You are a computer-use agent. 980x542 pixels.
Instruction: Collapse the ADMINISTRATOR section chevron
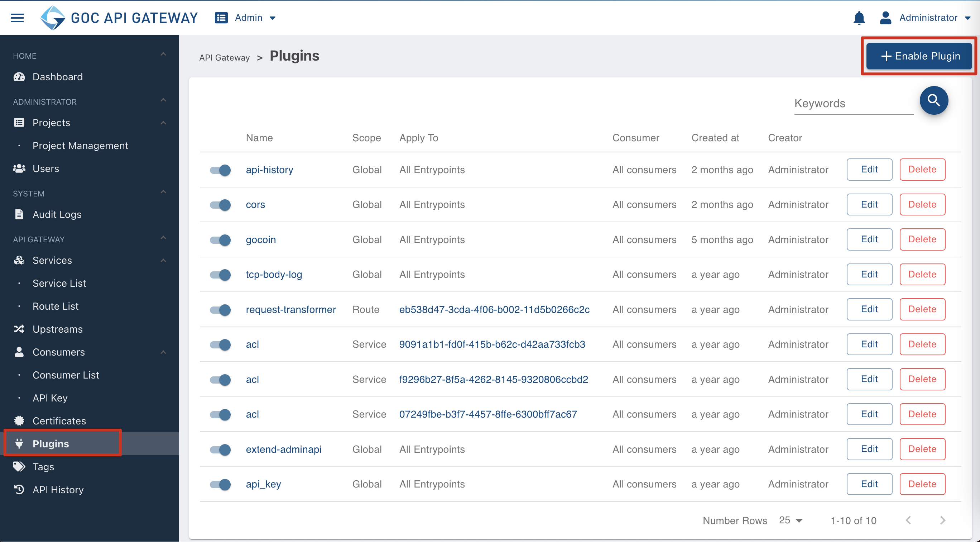pyautogui.click(x=163, y=100)
